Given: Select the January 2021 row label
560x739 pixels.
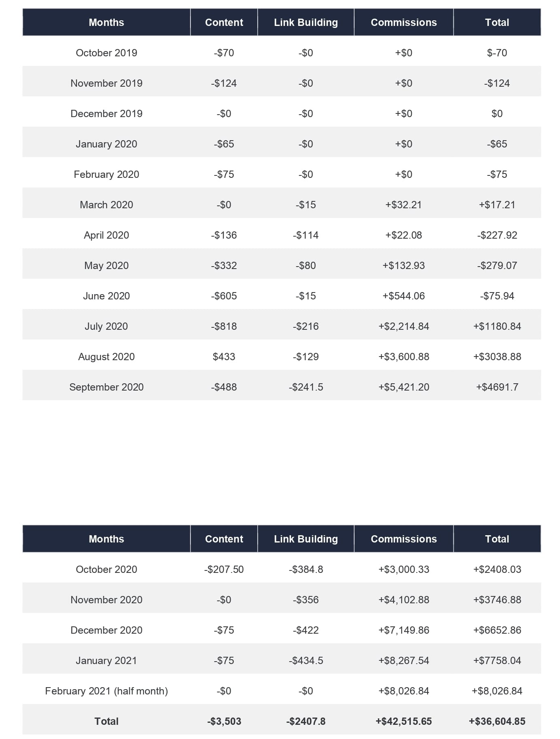Looking at the screenshot, I should click(106, 660).
